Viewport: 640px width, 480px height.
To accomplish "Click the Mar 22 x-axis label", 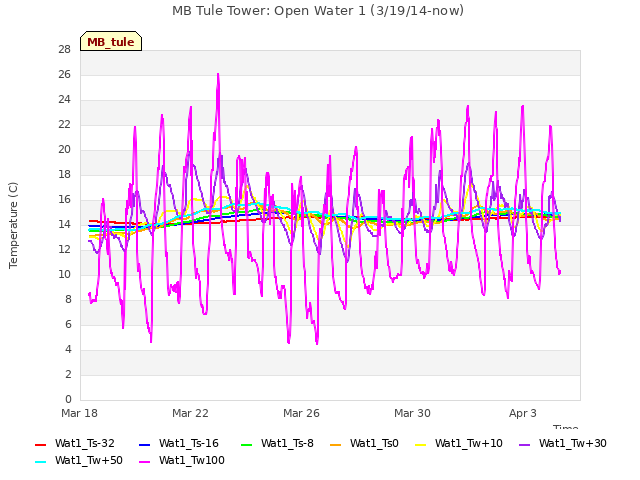I will (190, 413).
